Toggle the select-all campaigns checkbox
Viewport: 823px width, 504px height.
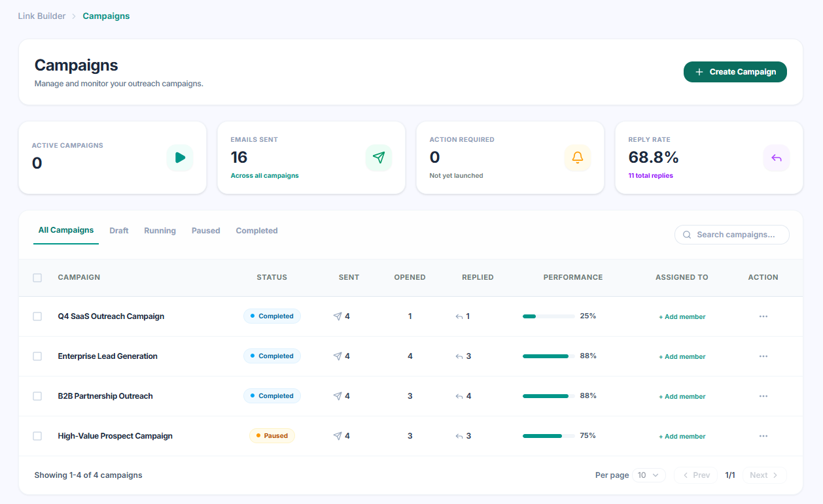point(37,278)
